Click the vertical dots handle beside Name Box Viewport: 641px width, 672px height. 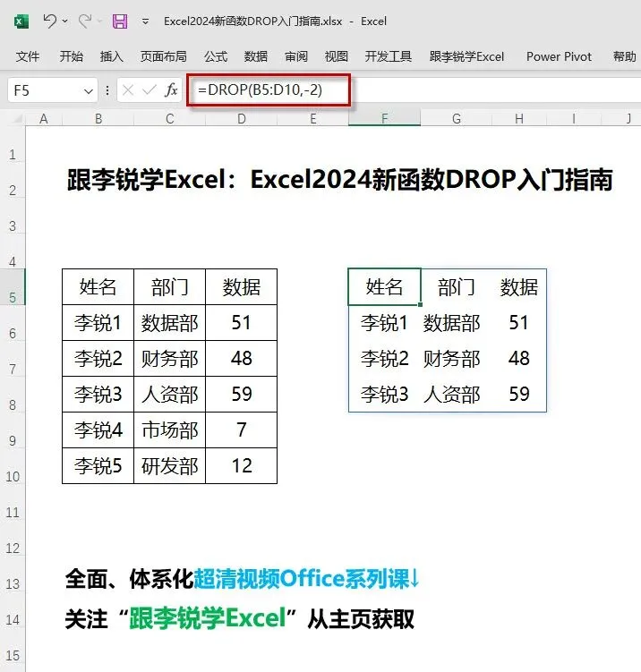(107, 90)
